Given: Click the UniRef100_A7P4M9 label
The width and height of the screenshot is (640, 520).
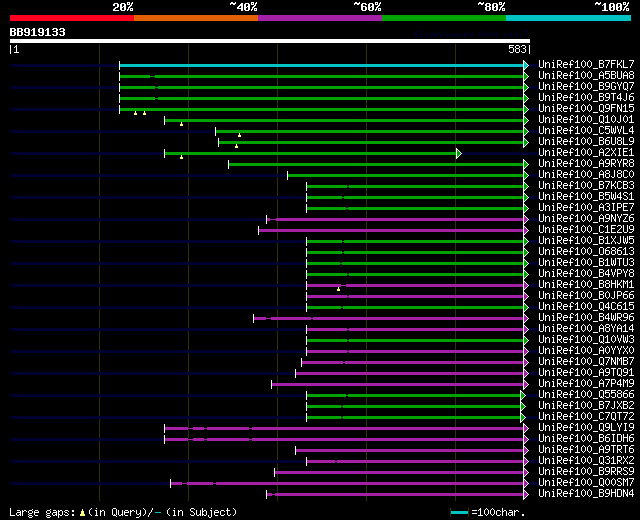Looking at the screenshot, I should pyautogui.click(x=586, y=384).
